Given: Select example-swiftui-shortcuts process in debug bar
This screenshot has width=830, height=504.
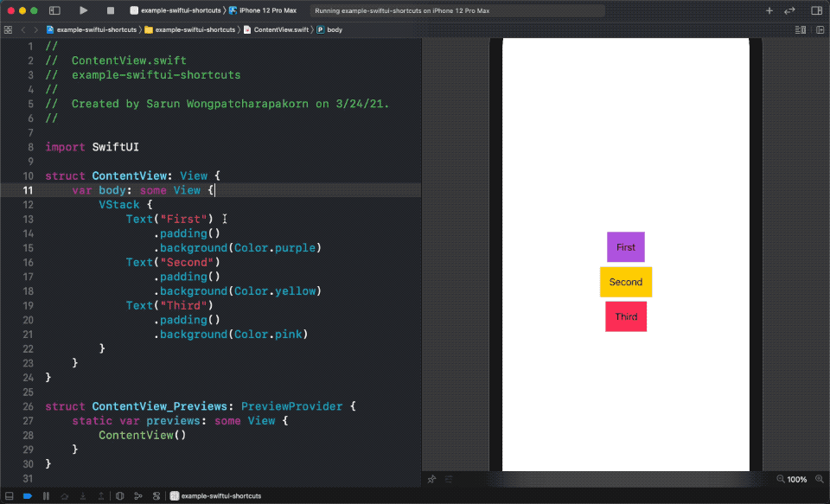Looking at the screenshot, I should coord(215,496).
